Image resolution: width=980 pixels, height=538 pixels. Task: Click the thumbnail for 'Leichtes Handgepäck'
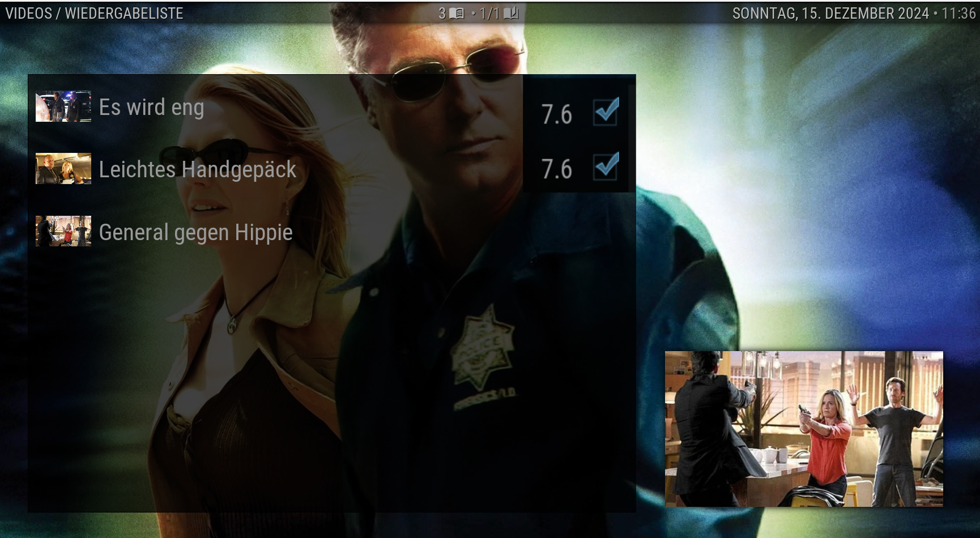[x=63, y=168]
